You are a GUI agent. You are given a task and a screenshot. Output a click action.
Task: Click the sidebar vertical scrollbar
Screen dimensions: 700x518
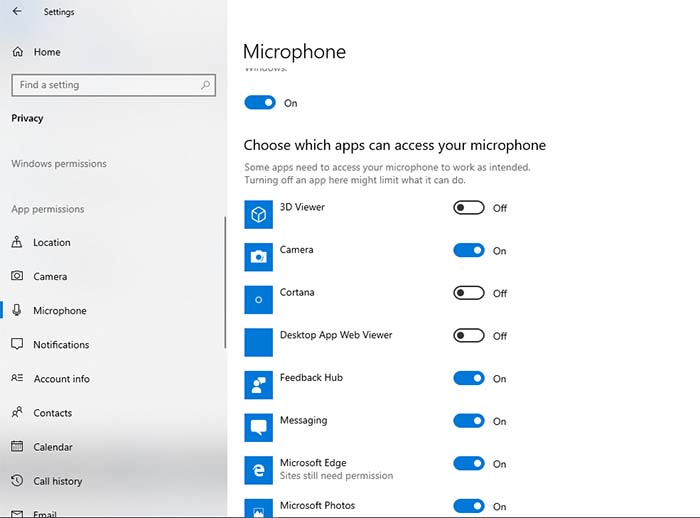click(x=225, y=280)
